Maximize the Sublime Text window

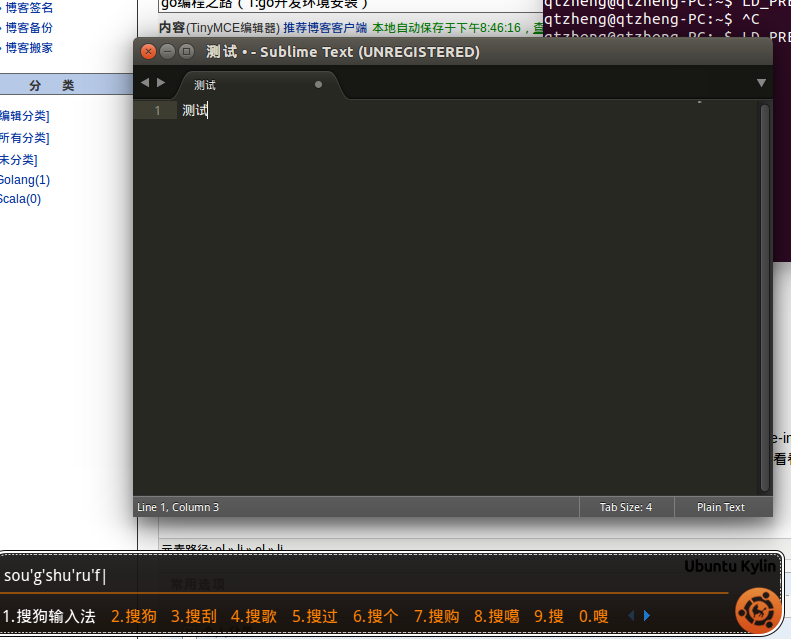(x=187, y=52)
